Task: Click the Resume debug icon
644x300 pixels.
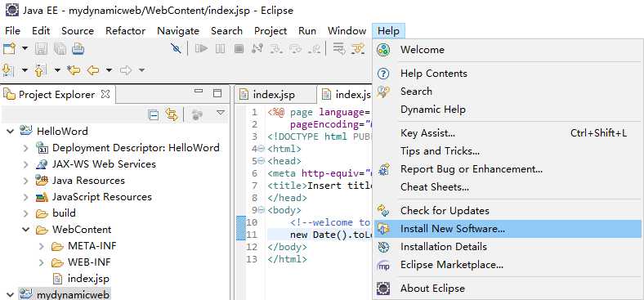Action: click(x=201, y=49)
